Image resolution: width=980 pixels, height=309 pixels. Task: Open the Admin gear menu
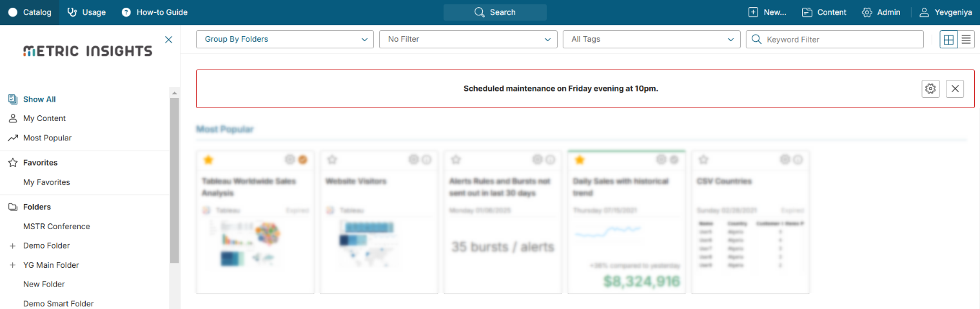point(881,12)
